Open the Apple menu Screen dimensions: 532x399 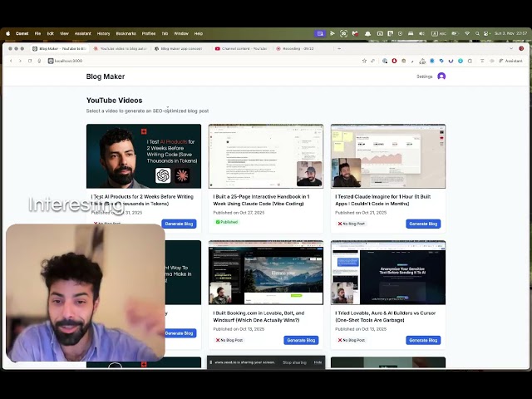coord(7,33)
